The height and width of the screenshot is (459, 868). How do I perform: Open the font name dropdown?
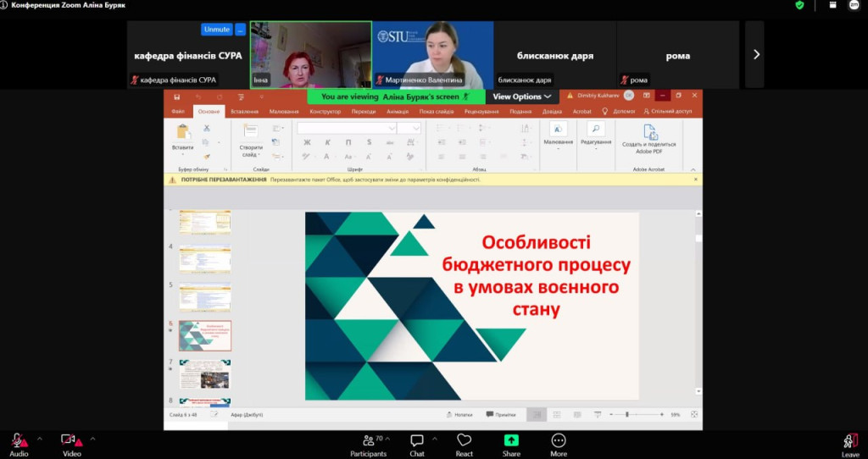point(392,128)
